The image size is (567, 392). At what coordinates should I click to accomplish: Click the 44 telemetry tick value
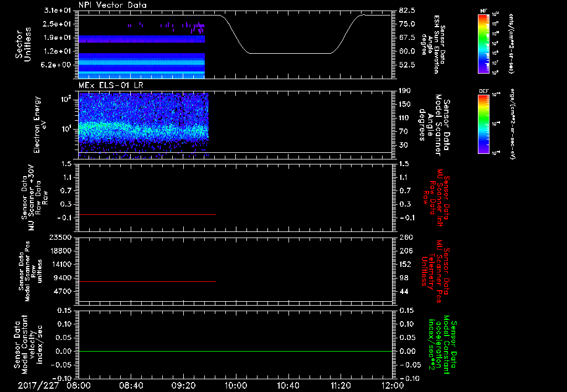[404, 291]
